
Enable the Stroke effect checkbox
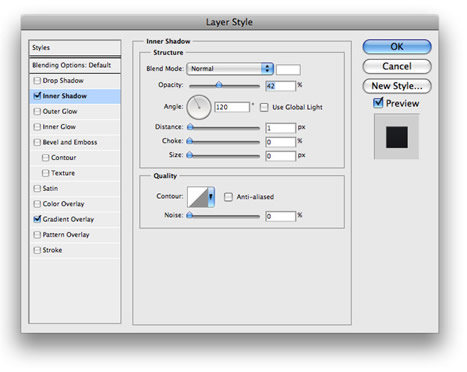click(37, 250)
